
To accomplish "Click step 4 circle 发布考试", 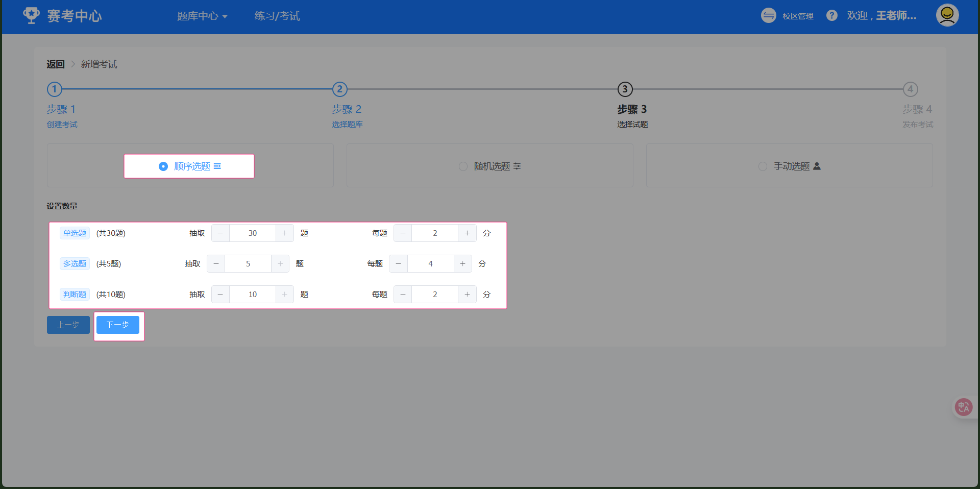I will click(910, 89).
